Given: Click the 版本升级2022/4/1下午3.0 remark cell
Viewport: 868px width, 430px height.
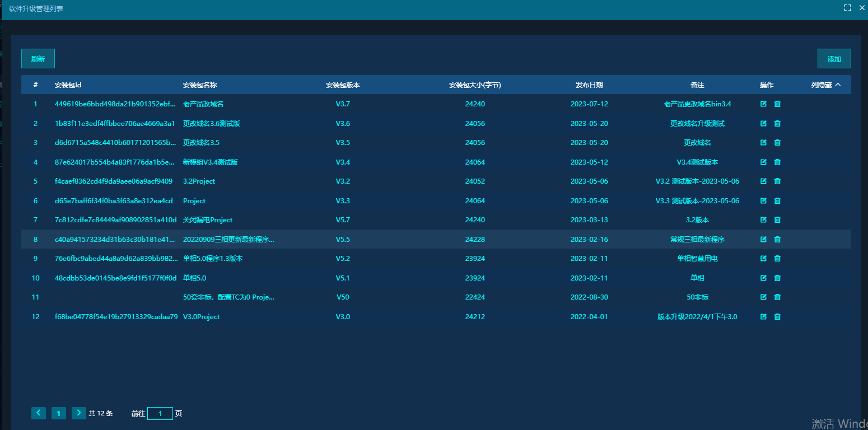Looking at the screenshot, I should [x=697, y=317].
